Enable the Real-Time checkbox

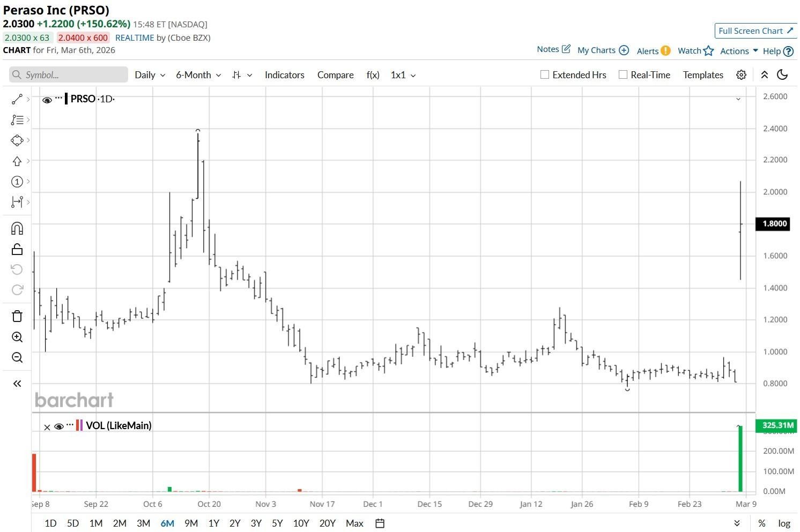click(623, 75)
